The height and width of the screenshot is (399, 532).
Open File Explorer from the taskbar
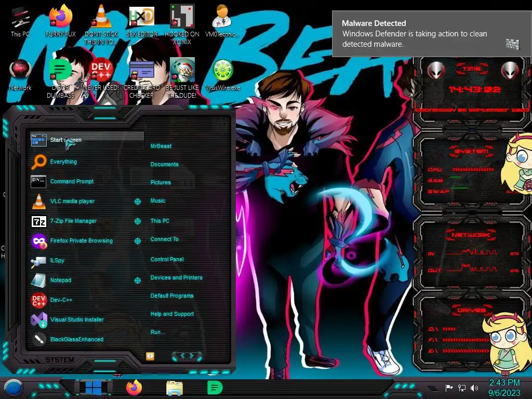(x=175, y=388)
